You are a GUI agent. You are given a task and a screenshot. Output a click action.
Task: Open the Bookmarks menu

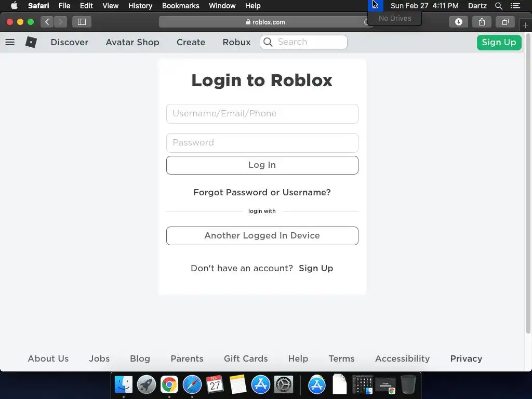click(180, 6)
